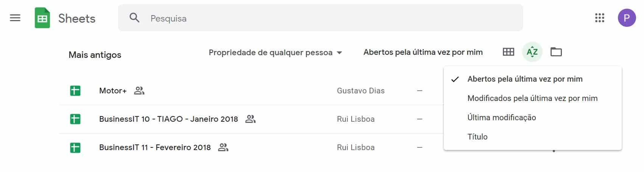The image size is (644, 172).
Task: Open the Google apps grid
Action: (600, 18)
